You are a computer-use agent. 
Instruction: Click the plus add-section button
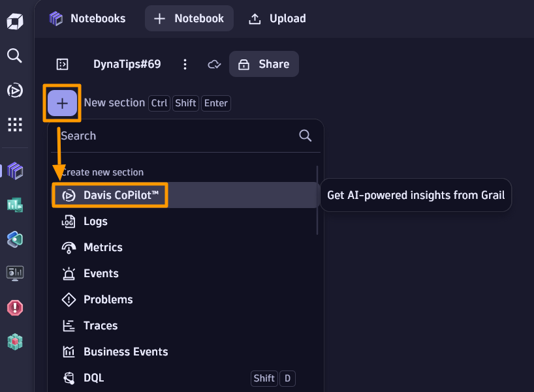pos(62,103)
